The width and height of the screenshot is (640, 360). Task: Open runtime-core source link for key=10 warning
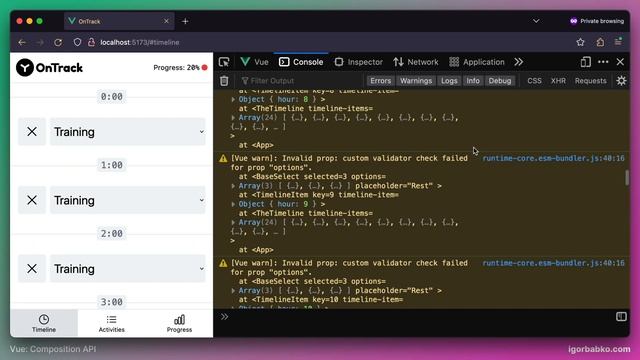(553, 263)
